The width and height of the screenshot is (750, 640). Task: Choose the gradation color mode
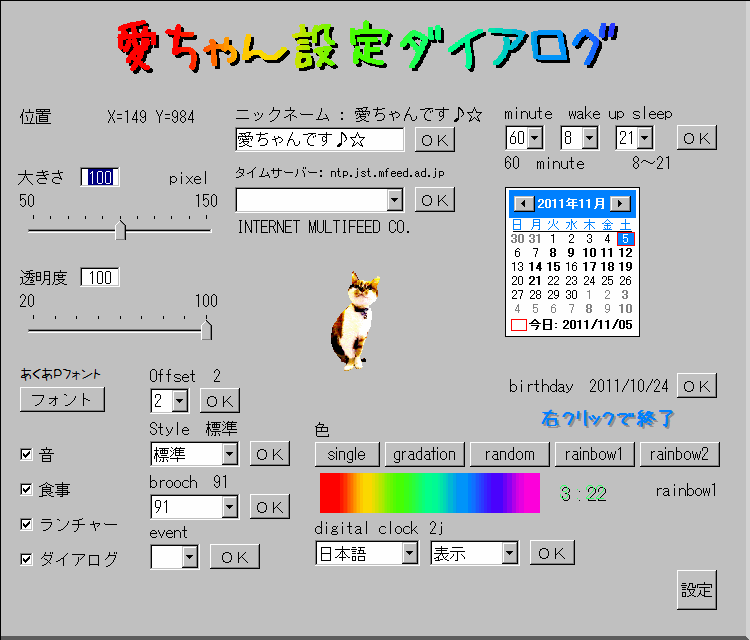click(x=424, y=454)
